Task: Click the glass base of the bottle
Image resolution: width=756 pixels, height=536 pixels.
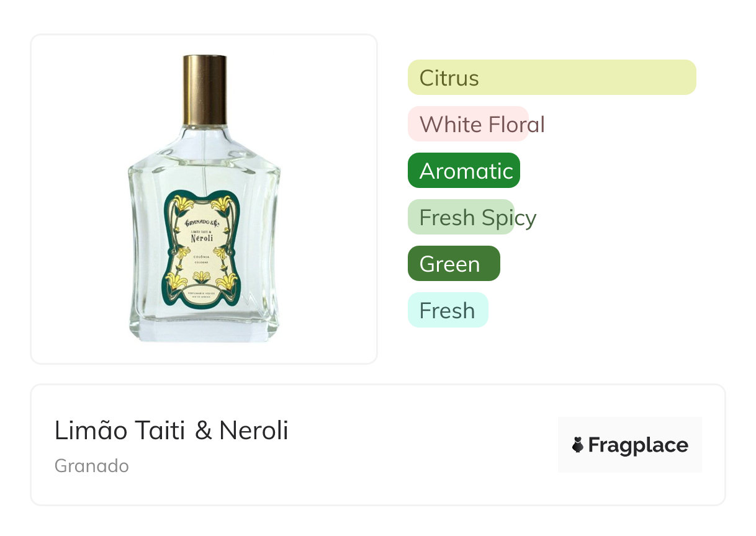Action: pyautogui.click(x=204, y=329)
